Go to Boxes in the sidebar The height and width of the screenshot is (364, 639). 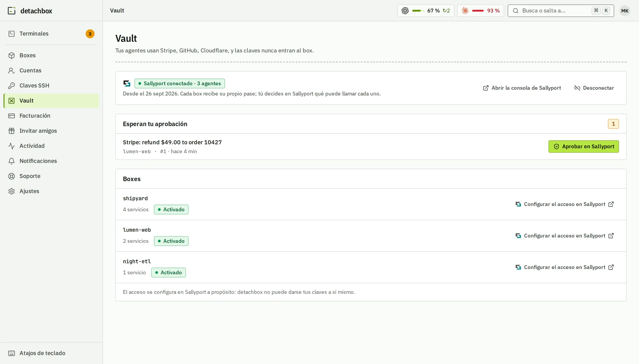51,55
